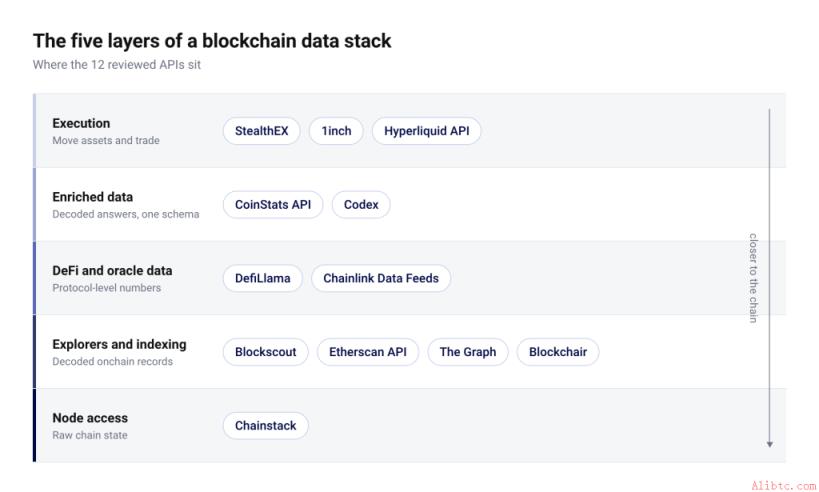Image resolution: width=819 pixels, height=492 pixels.
Task: Click the DefiLlama chip
Action: [262, 278]
